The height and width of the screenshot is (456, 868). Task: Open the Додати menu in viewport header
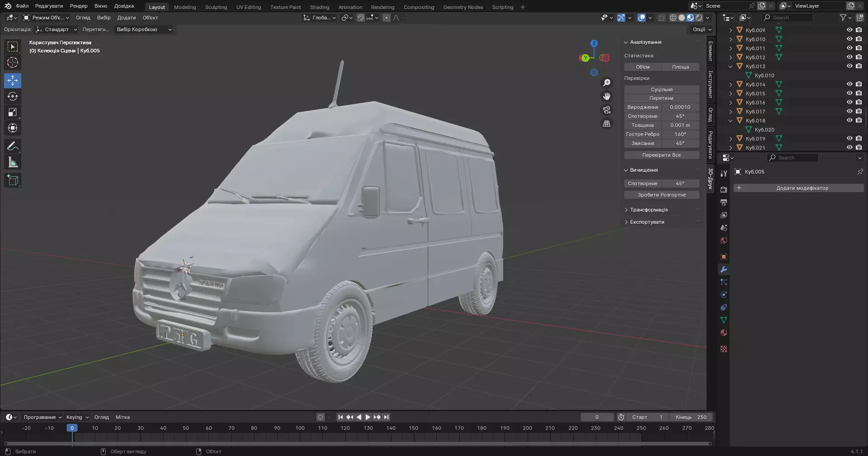click(x=127, y=18)
